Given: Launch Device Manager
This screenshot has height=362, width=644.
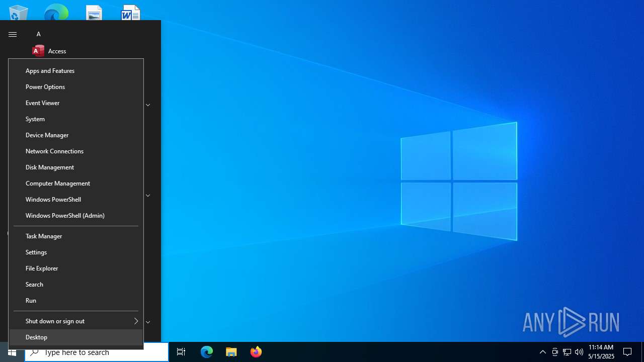Looking at the screenshot, I should [76, 135].
